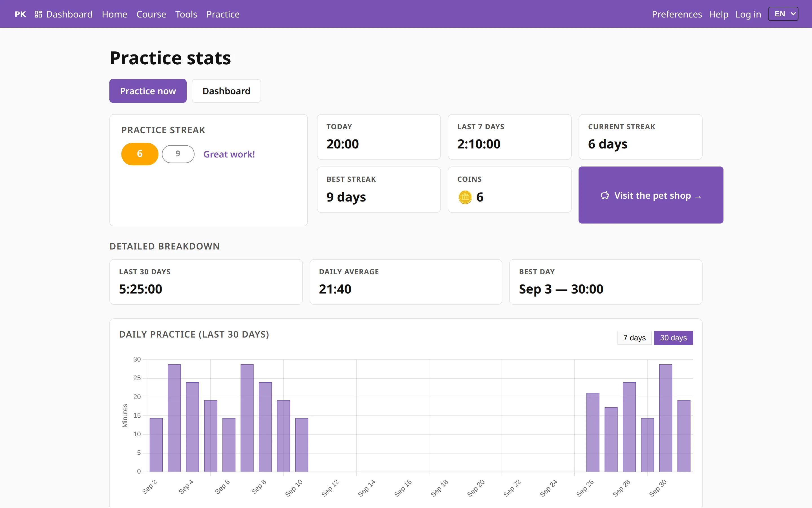Screen dimensions: 812x508
Task: Click Log in
Action: (x=748, y=14)
